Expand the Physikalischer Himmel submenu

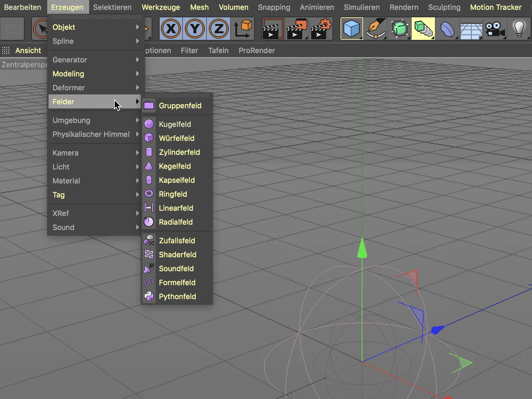(x=95, y=134)
